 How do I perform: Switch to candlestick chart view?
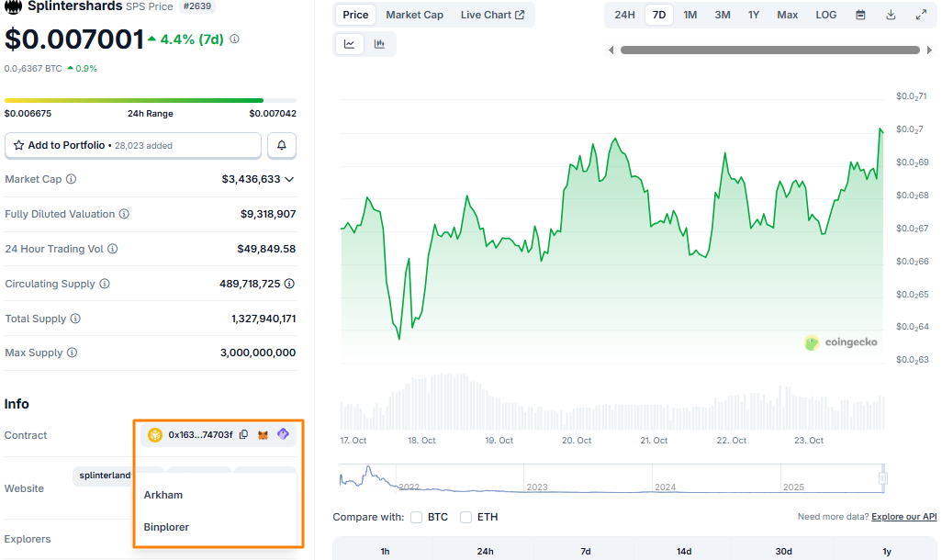click(x=379, y=44)
